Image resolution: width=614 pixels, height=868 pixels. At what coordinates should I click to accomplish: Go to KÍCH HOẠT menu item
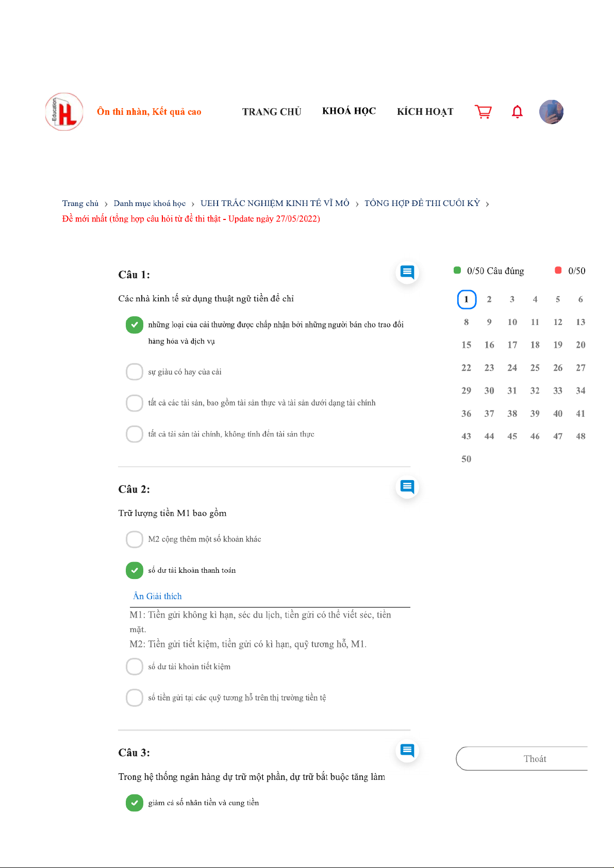[x=425, y=112]
